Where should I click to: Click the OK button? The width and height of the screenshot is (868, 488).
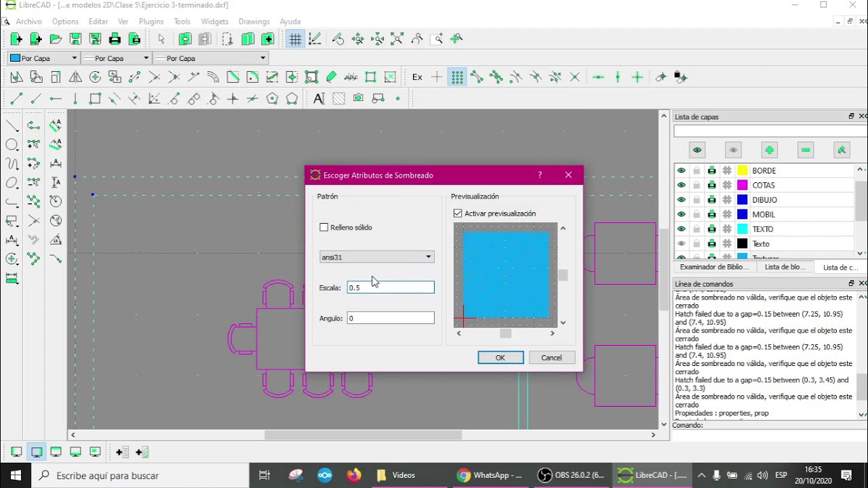500,358
